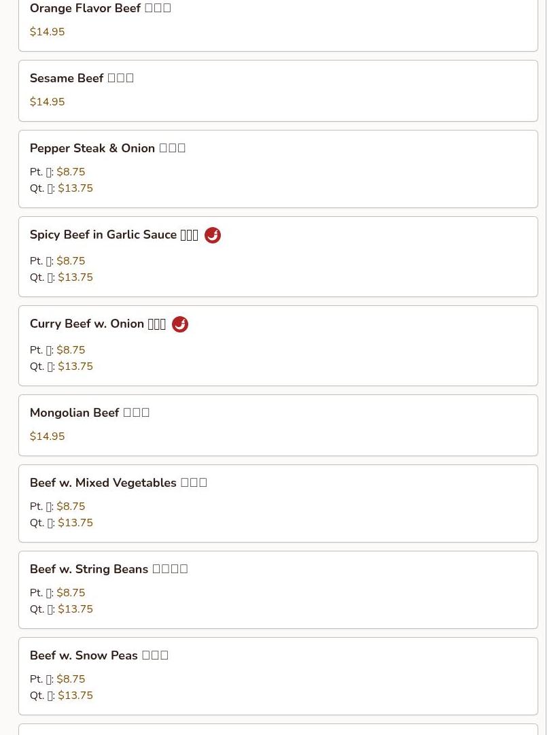Open Beef w. String Beans item
Screen dimensions: 560x735
tap(278, 589)
